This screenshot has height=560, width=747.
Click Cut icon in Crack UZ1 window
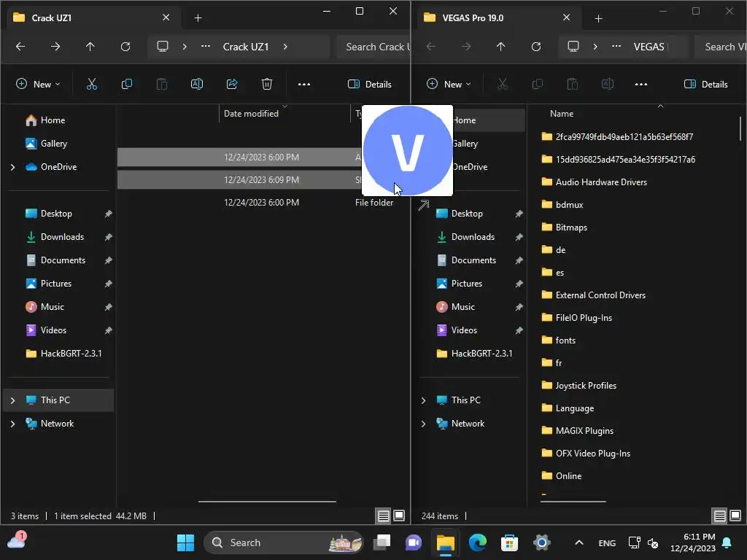91,85
